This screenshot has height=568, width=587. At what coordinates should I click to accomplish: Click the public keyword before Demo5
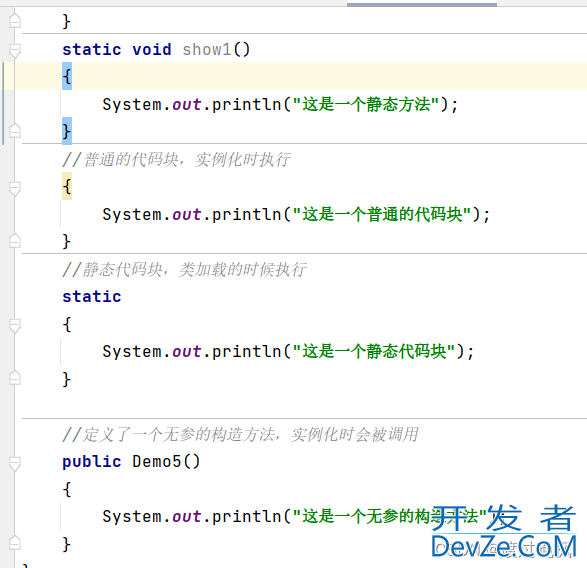coord(92,462)
